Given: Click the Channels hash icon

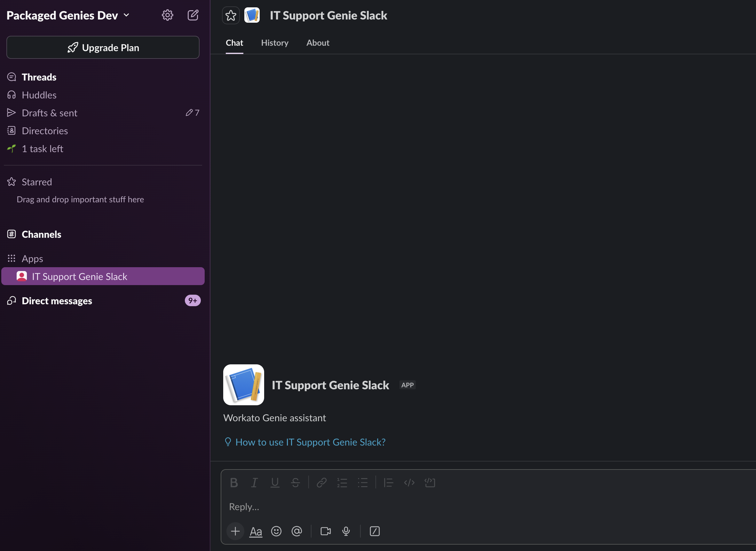Looking at the screenshot, I should coord(11,234).
